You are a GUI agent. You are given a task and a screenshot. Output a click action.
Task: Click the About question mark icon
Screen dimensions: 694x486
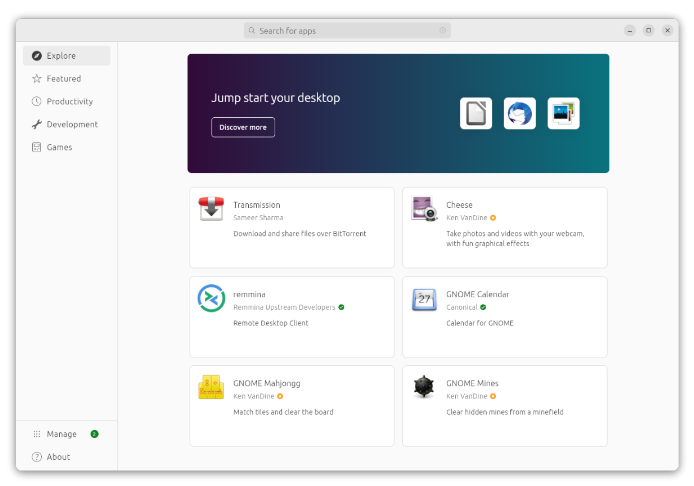37,457
